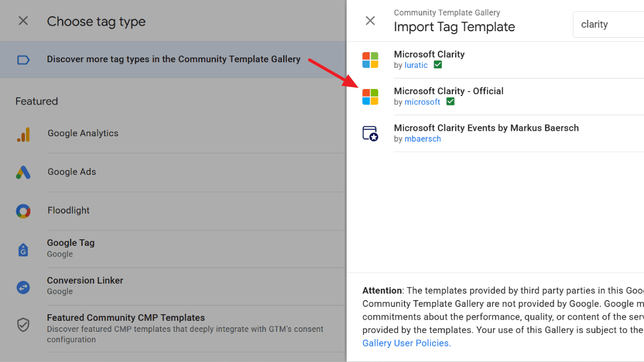Click the shield icon for CMP Templates
The width and height of the screenshot is (644, 362).
point(23,325)
